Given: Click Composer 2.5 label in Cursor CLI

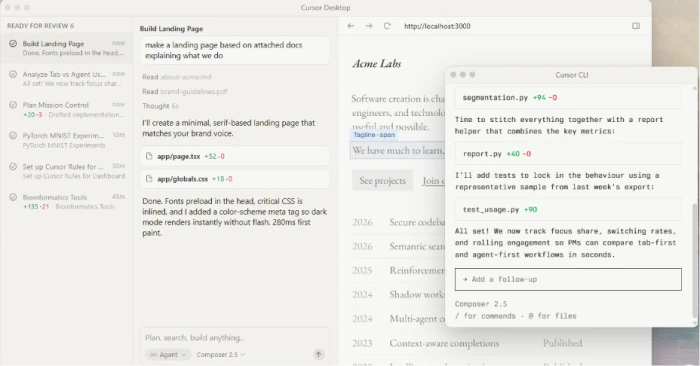Looking at the screenshot, I should (x=481, y=304).
